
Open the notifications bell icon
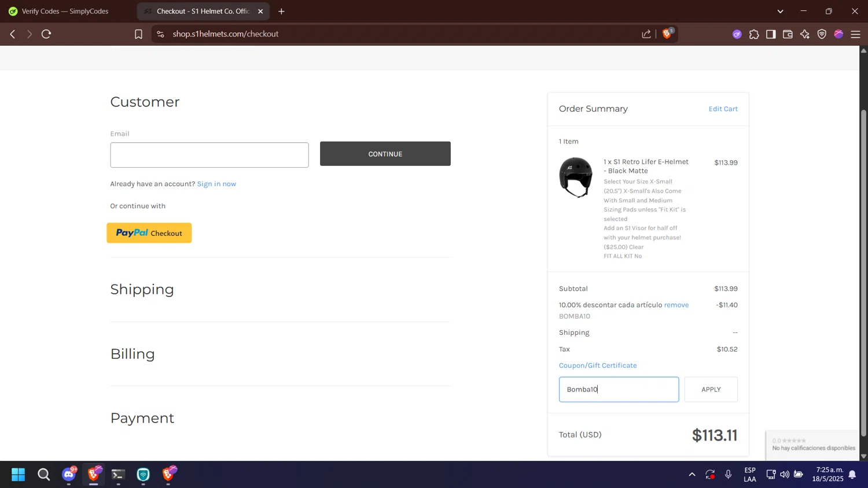tap(852, 475)
